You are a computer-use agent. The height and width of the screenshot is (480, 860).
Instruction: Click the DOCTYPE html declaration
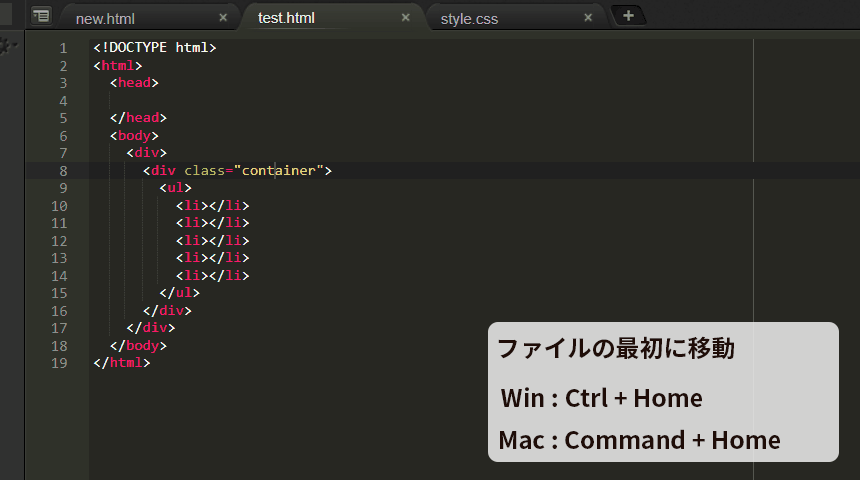[x=155, y=48]
